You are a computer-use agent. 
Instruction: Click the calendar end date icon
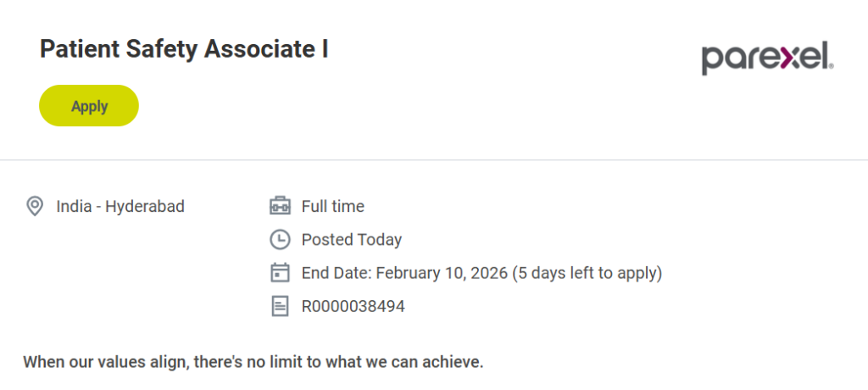coord(280,273)
